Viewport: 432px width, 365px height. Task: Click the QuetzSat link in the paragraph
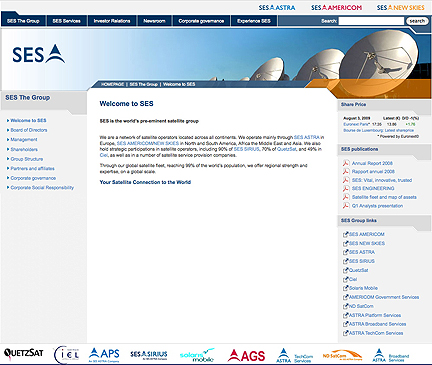pyautogui.click(x=287, y=149)
